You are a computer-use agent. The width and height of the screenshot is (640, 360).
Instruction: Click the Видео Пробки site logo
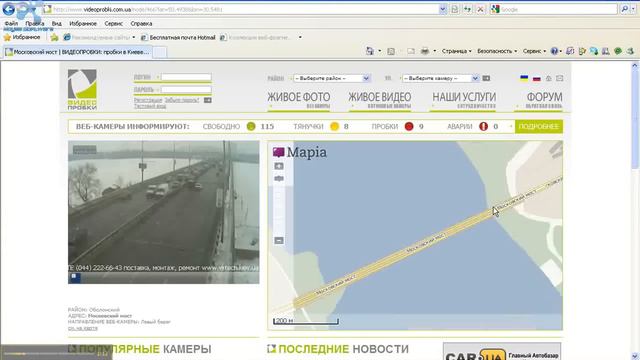click(82, 89)
